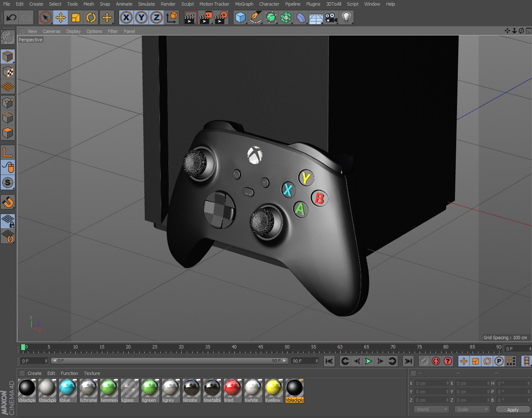Click the magnet Snap icon

(x=8, y=202)
